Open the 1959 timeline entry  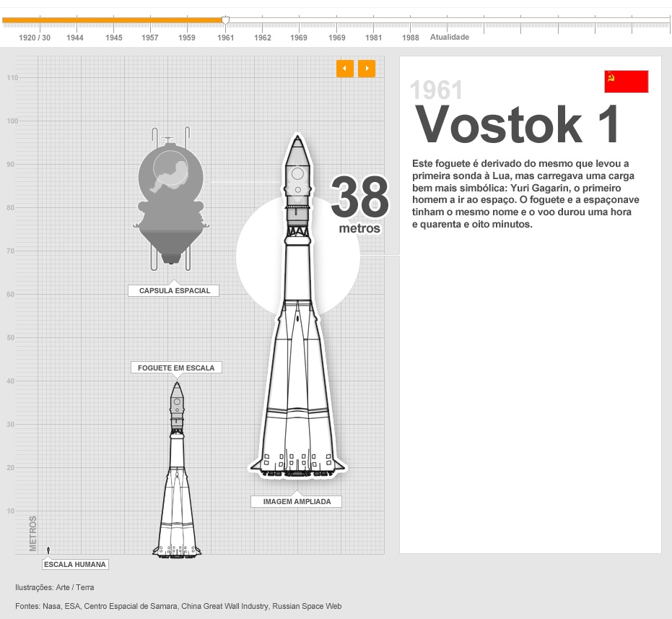click(187, 38)
